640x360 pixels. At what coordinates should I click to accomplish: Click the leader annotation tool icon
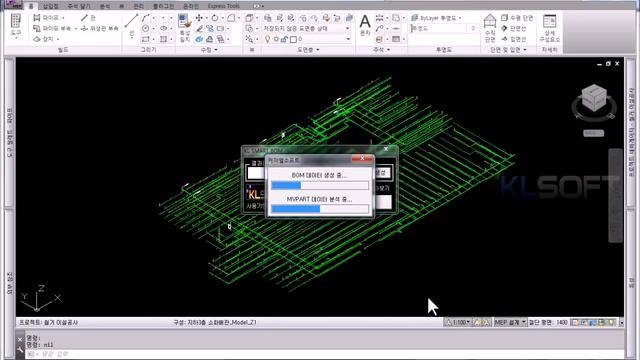(x=379, y=28)
